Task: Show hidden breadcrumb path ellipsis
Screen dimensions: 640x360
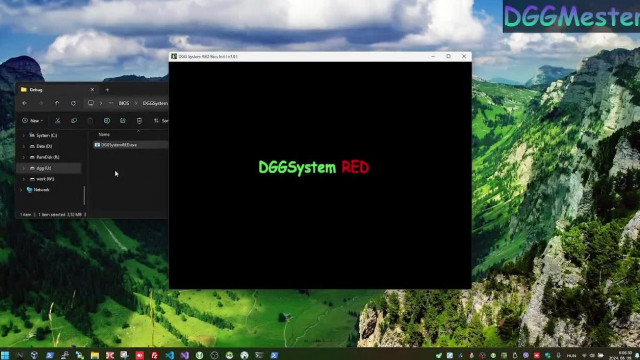Action: (x=111, y=103)
